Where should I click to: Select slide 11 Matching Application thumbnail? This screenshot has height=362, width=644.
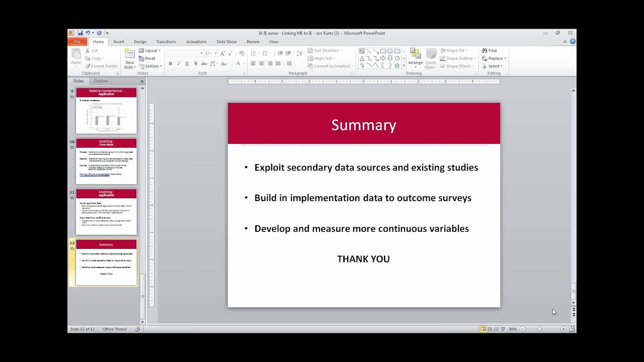[106, 212]
